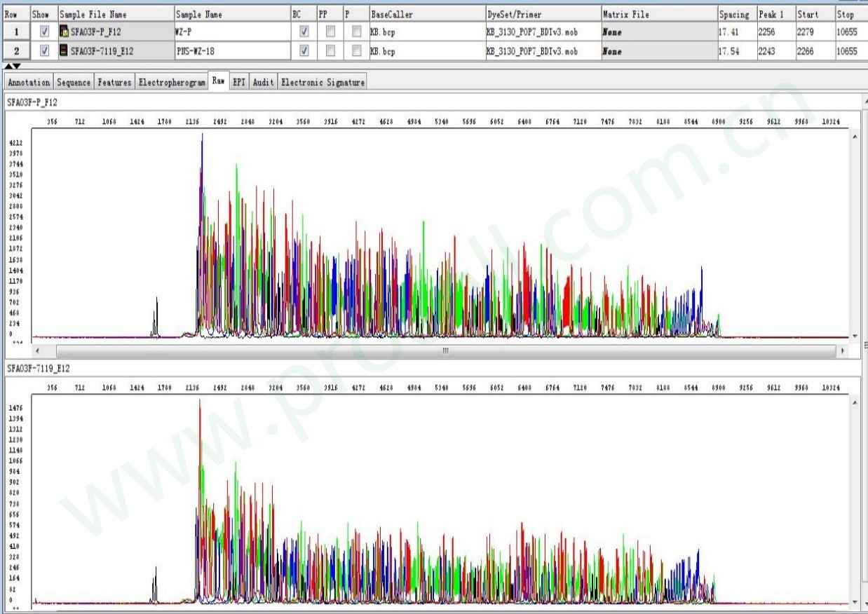This screenshot has width=868, height=614.
Task: Select the SFA03F-P_F12 file name cell
Action: (115, 31)
